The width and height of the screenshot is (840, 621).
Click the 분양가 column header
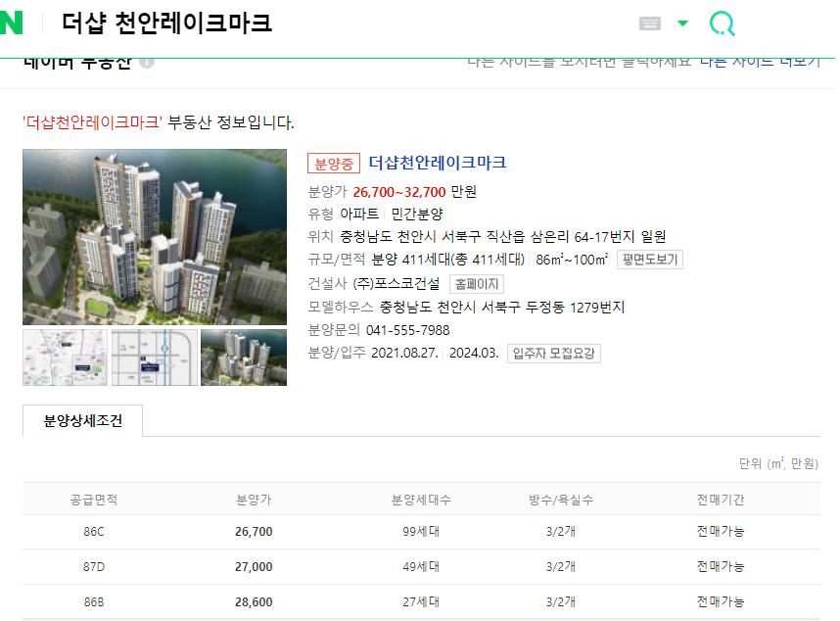pyautogui.click(x=254, y=500)
